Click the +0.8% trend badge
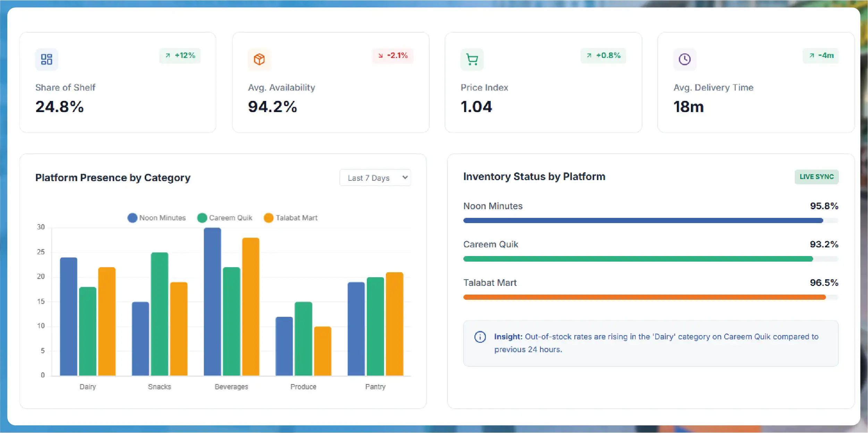Viewport: 868px width, 433px height. 603,56
